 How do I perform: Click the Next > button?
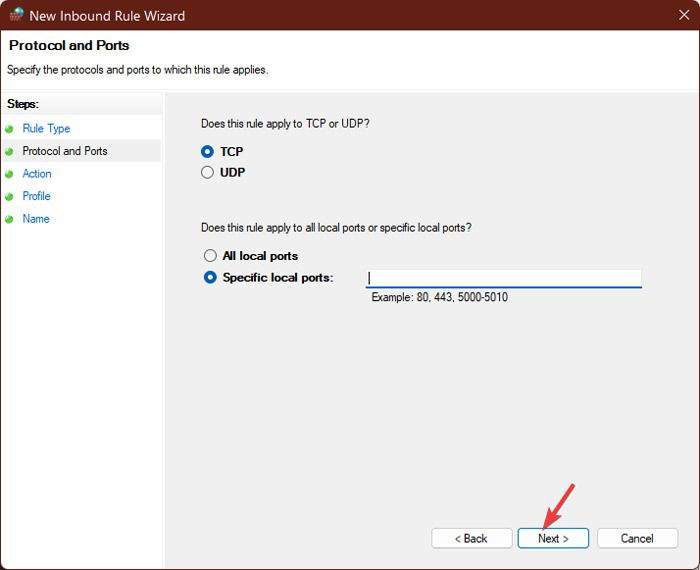pos(553,538)
